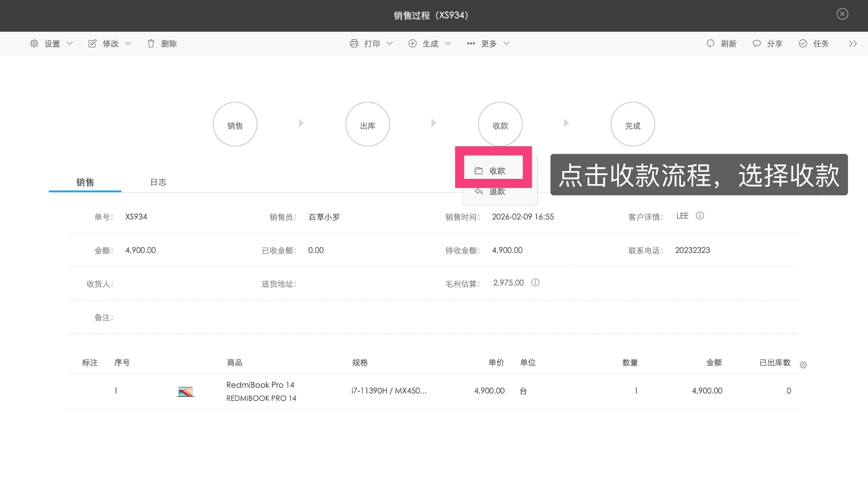Click the refresh icon in the toolbar
The width and height of the screenshot is (868, 504).
point(710,43)
